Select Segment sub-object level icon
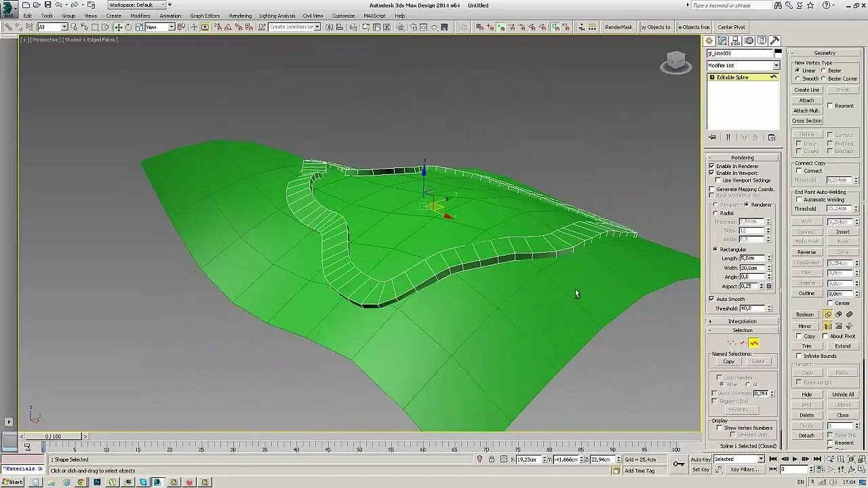The height and width of the screenshot is (488, 868). point(743,343)
